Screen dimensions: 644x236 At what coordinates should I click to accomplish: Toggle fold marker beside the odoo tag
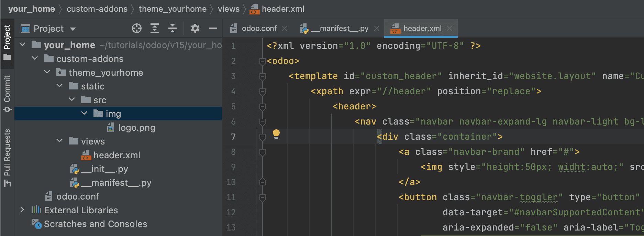click(x=263, y=61)
